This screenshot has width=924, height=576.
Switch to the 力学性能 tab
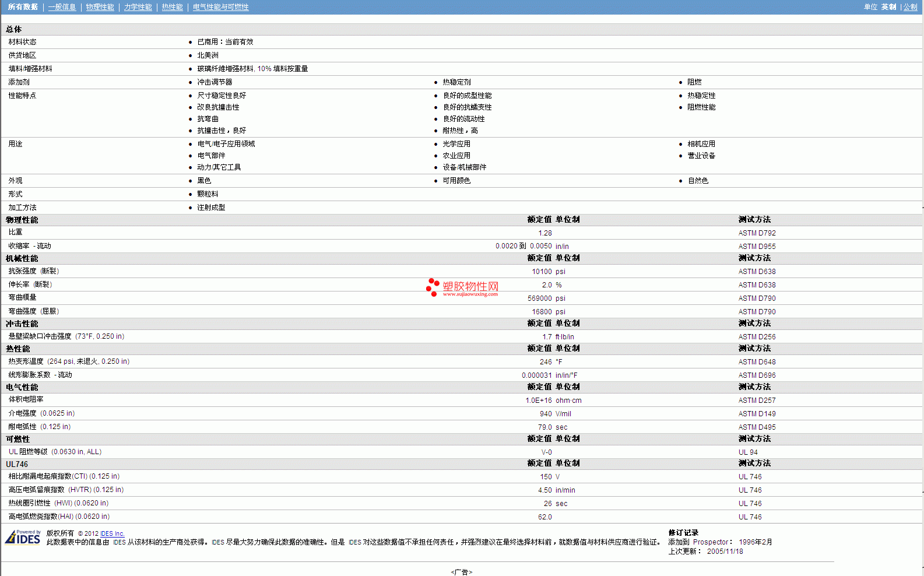coord(138,7)
